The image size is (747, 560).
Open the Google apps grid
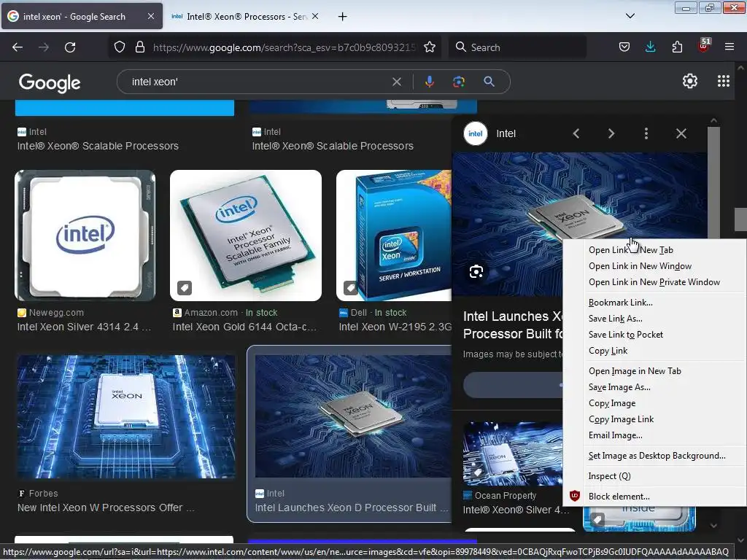coord(723,82)
